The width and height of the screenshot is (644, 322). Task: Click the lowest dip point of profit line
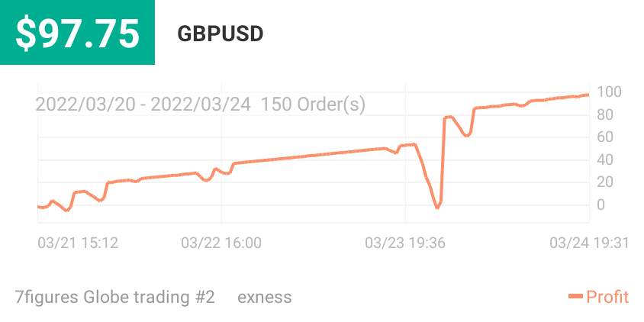(437, 208)
